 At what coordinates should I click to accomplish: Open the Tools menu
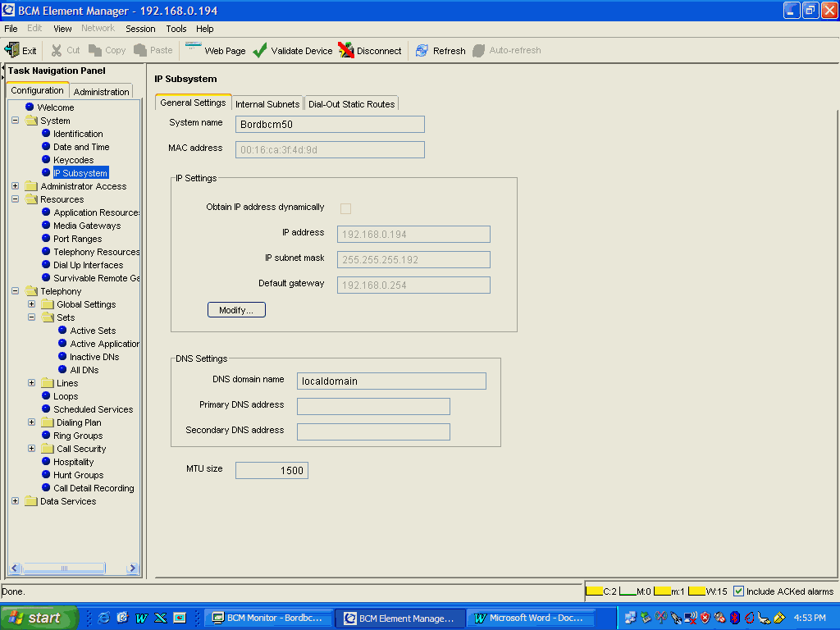176,29
